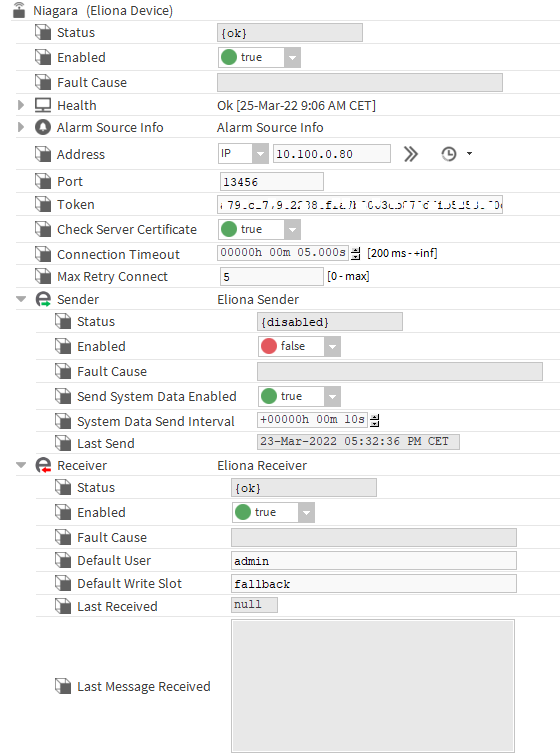This screenshot has width=560, height=754.
Task: Click the Niagara Eliona Device icon
Action: 19,10
